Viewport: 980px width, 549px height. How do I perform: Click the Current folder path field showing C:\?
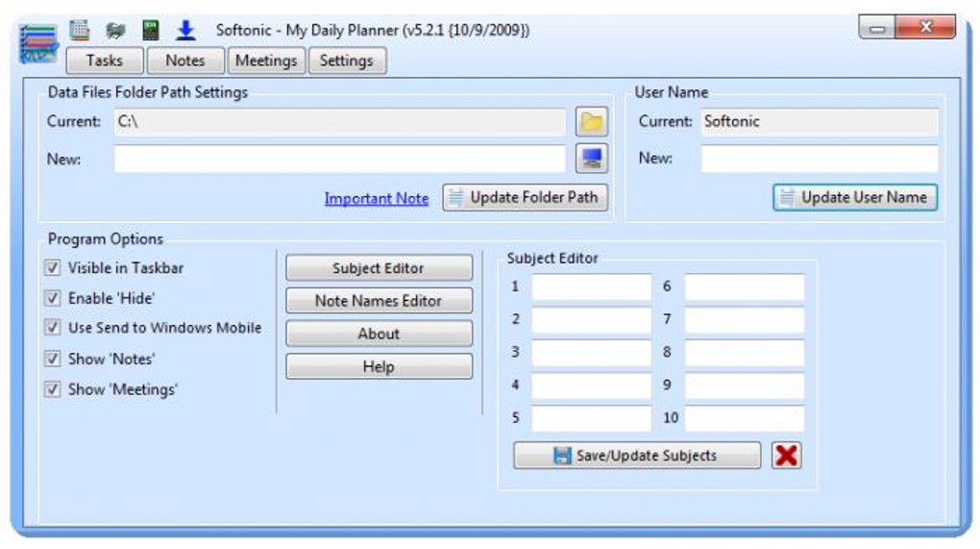[340, 121]
